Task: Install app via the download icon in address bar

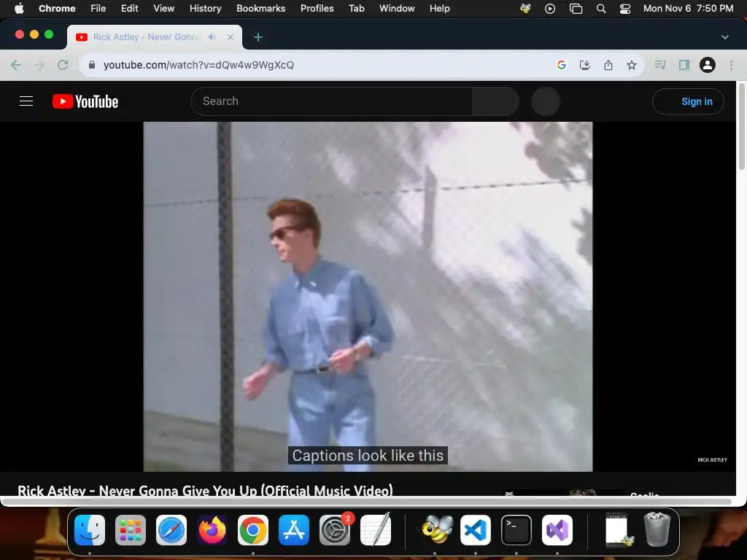Action: tap(585, 65)
